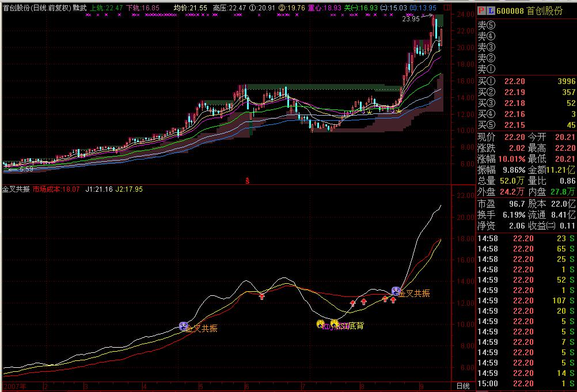Click the 金额 11.21亿 amount value
Image resolution: width=577 pixels, height=392 pixels.
pyautogui.click(x=560, y=170)
